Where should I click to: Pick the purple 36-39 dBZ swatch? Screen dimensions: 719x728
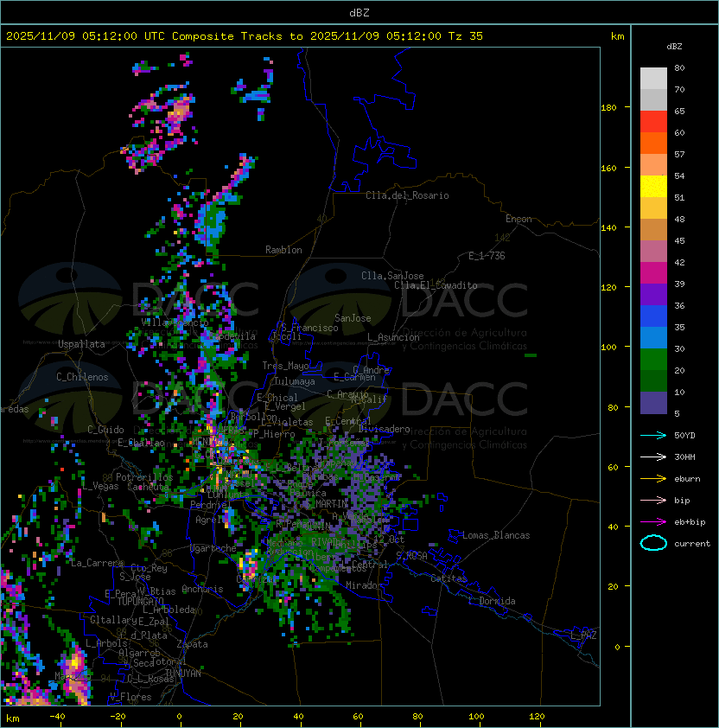point(653,295)
